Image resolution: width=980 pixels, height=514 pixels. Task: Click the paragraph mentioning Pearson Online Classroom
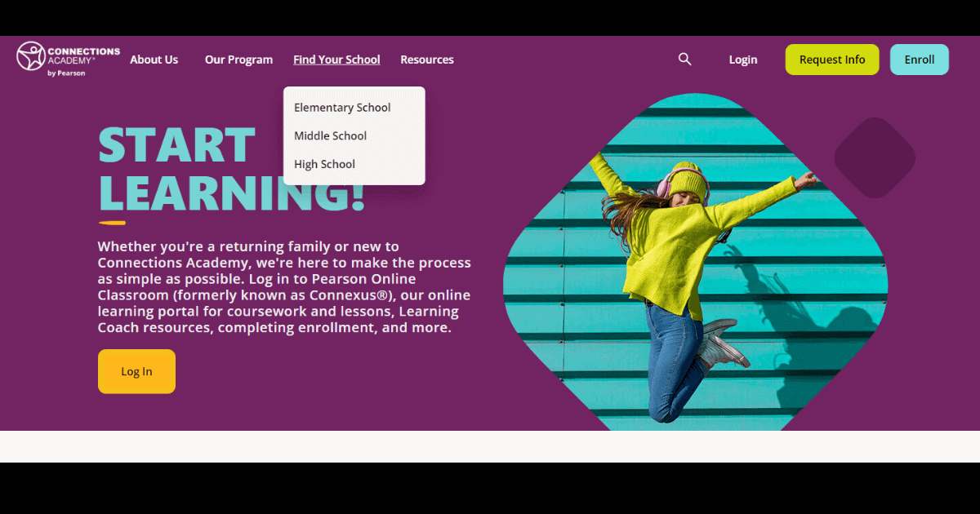coord(285,287)
